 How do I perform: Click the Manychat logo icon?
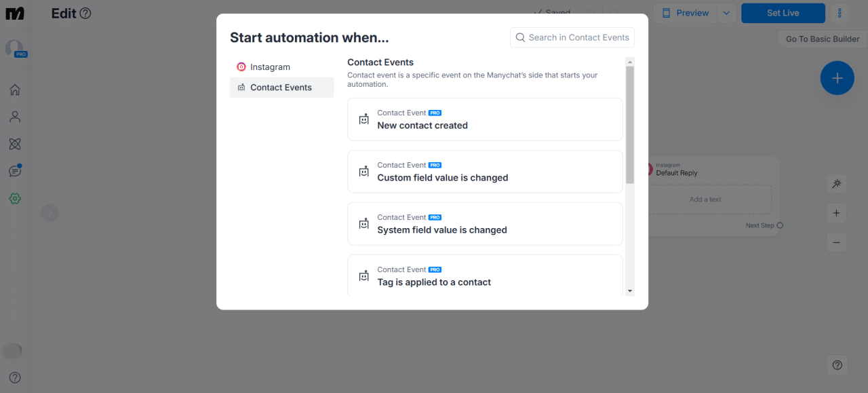pos(15,14)
